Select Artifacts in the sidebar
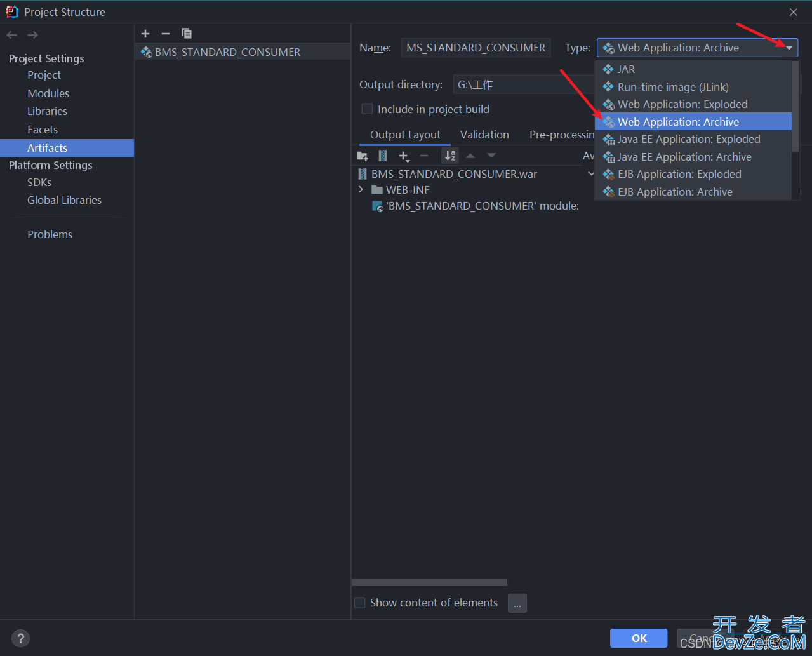Image resolution: width=812 pixels, height=656 pixels. [x=67, y=148]
